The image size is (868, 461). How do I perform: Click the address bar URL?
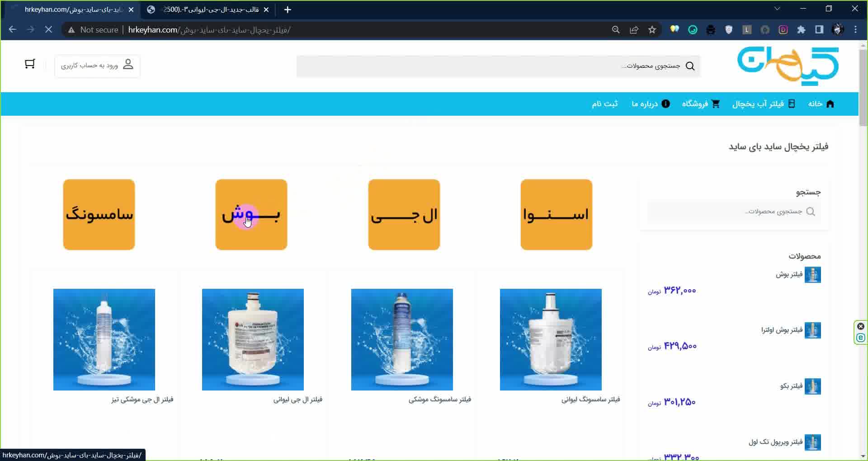209,30
